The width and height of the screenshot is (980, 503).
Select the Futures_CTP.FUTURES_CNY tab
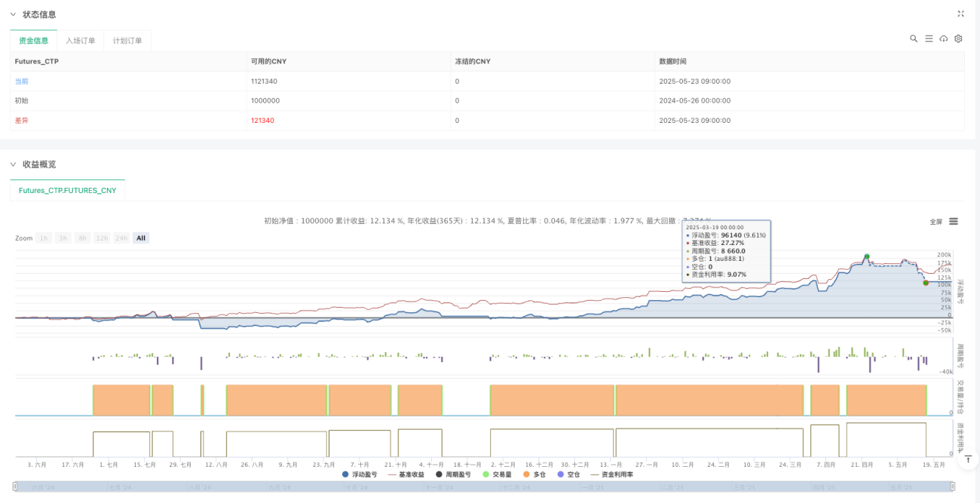(68, 191)
